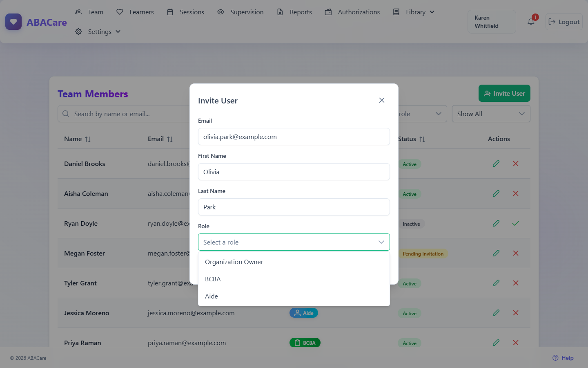Go to the Team nav item
Viewport: 588px width, 368px height.
pos(89,12)
